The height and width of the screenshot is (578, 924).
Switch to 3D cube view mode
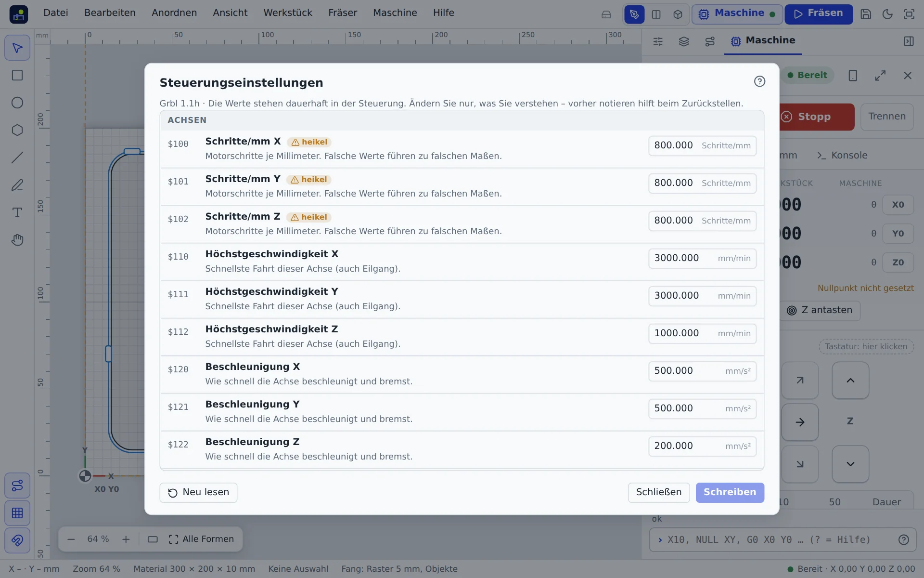point(678,14)
